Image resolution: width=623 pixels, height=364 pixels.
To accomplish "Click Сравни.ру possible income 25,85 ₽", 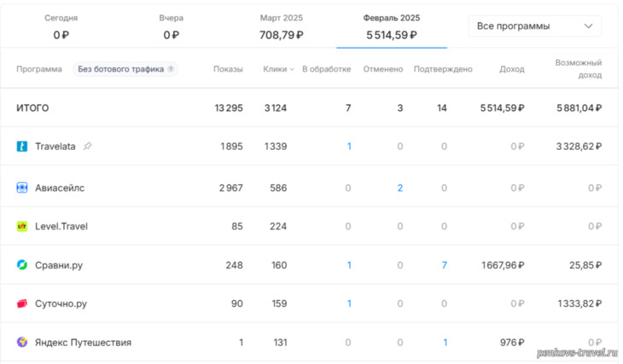I will tap(585, 265).
